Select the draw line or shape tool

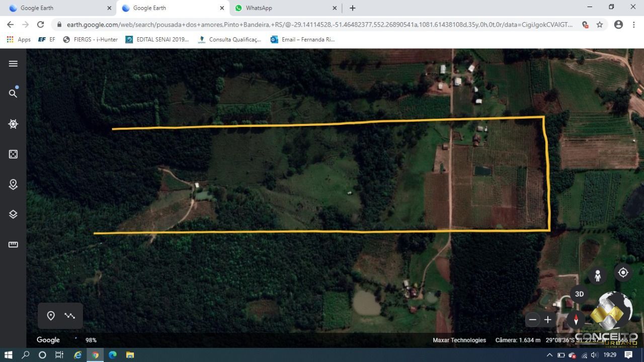(70, 316)
